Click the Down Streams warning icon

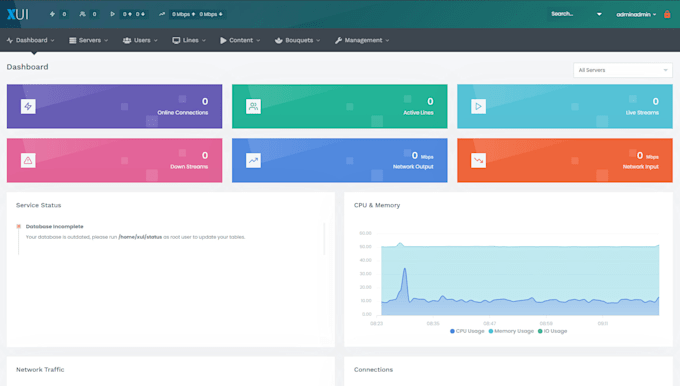click(x=28, y=160)
